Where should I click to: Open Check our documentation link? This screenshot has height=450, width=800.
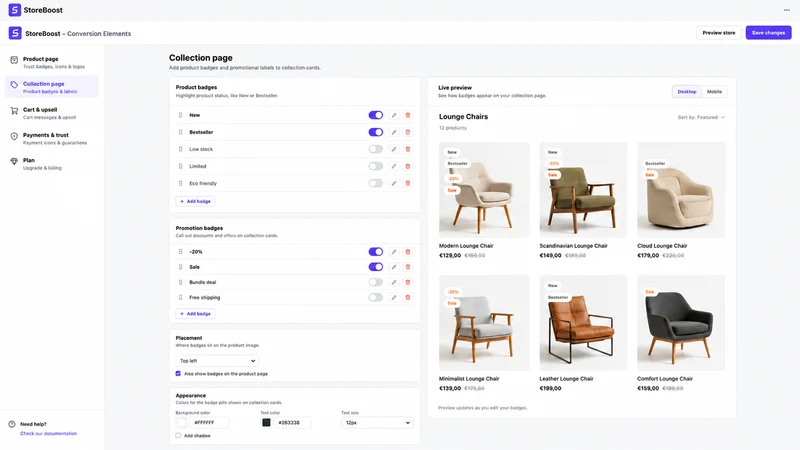(48, 434)
